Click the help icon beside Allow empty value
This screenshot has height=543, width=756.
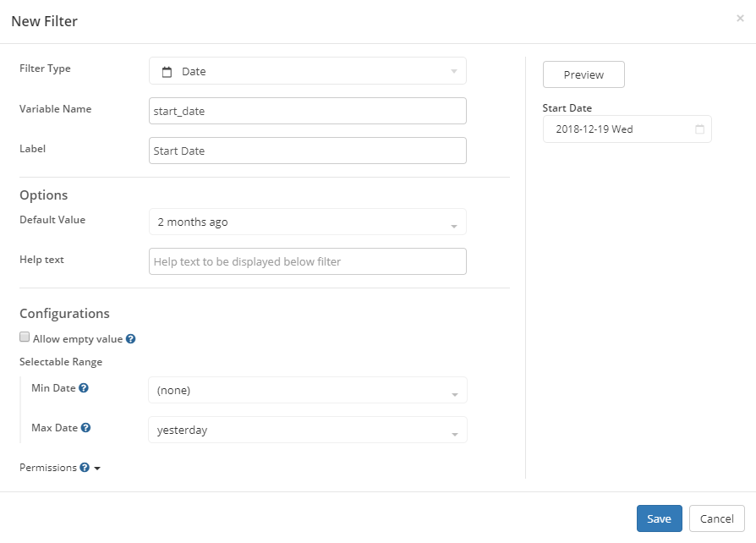pyautogui.click(x=131, y=339)
